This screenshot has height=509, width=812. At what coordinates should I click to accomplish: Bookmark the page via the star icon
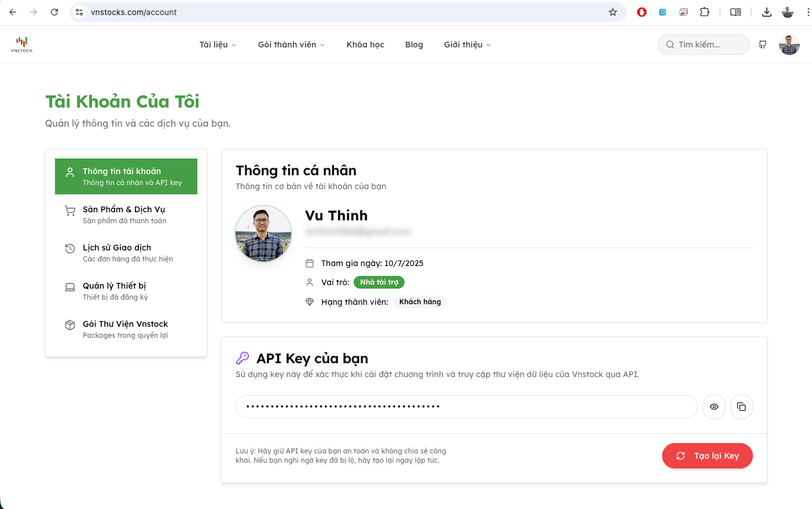pyautogui.click(x=613, y=12)
